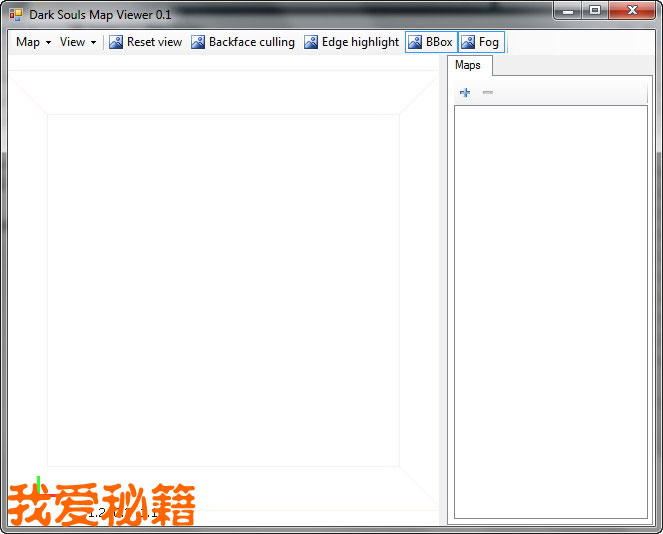This screenshot has width=663, height=534.
Task: Maximize the Map Viewer window
Action: pyautogui.click(x=596, y=11)
